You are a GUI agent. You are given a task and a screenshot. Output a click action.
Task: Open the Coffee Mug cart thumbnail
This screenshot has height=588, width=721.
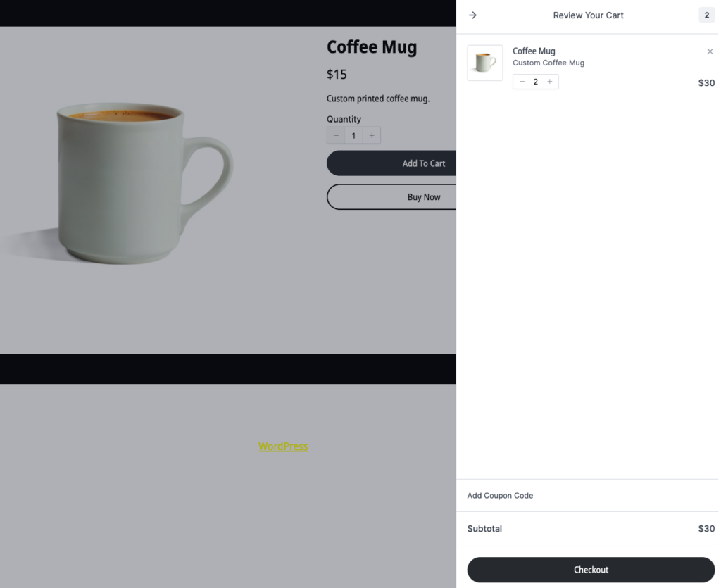(x=484, y=63)
